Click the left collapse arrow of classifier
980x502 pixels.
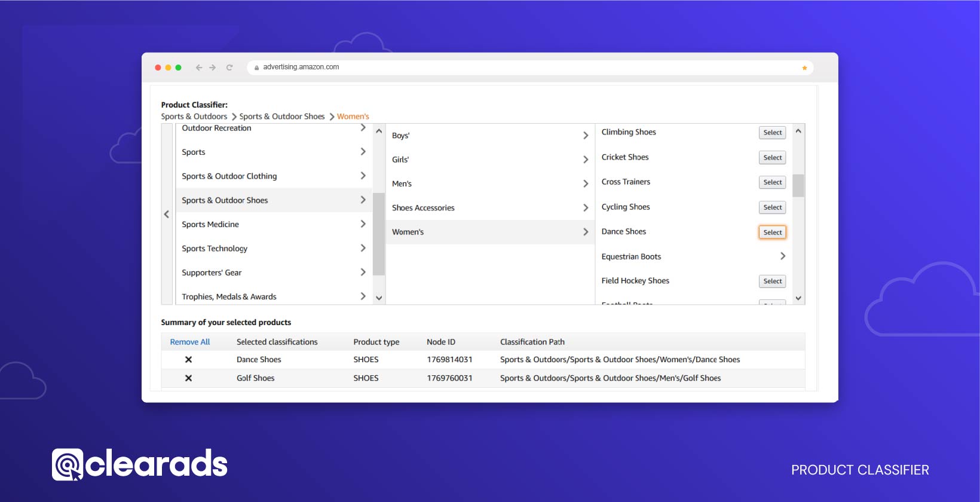click(167, 214)
